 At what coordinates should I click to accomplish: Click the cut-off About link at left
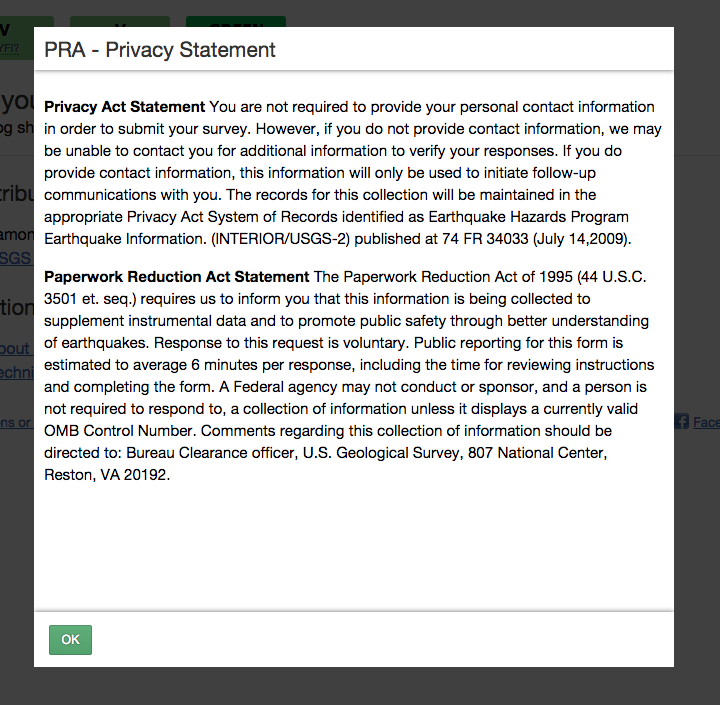pos(16,348)
